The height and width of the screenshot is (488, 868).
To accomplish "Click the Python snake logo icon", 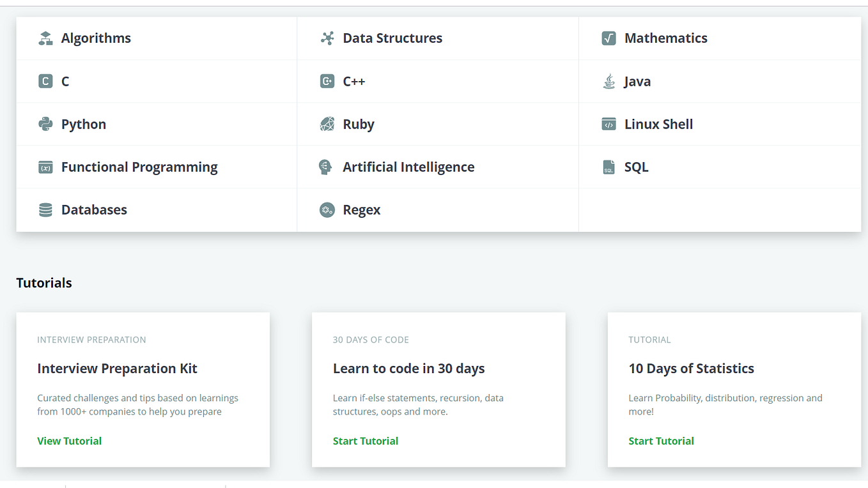I will (45, 124).
